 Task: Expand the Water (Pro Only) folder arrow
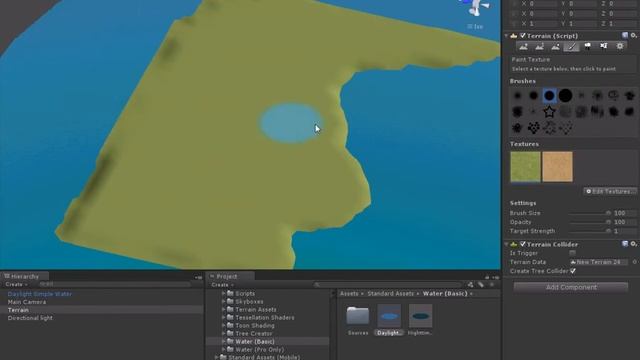click(x=223, y=349)
